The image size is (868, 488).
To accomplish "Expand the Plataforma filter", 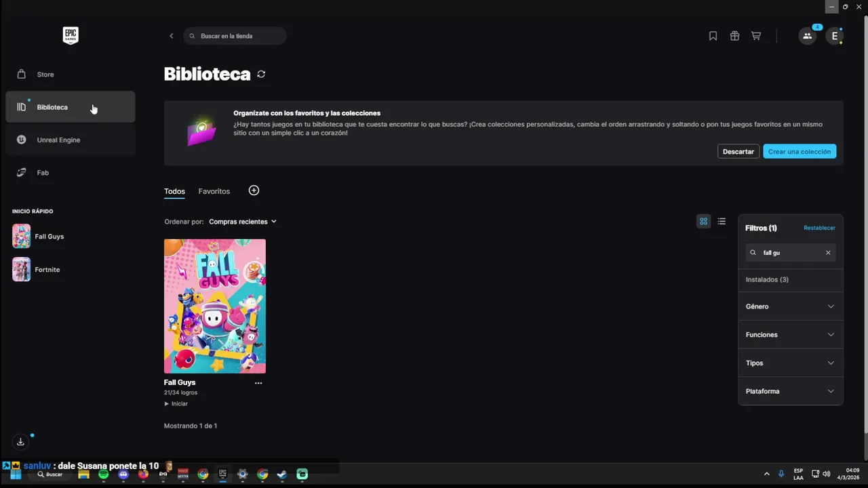I will tap(791, 392).
